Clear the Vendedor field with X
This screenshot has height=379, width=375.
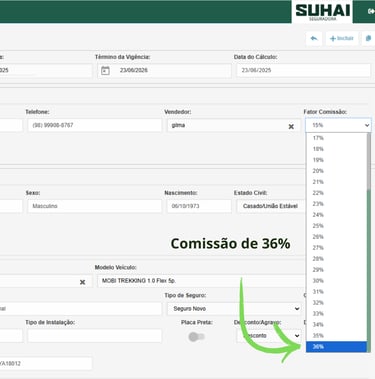[x=291, y=126]
